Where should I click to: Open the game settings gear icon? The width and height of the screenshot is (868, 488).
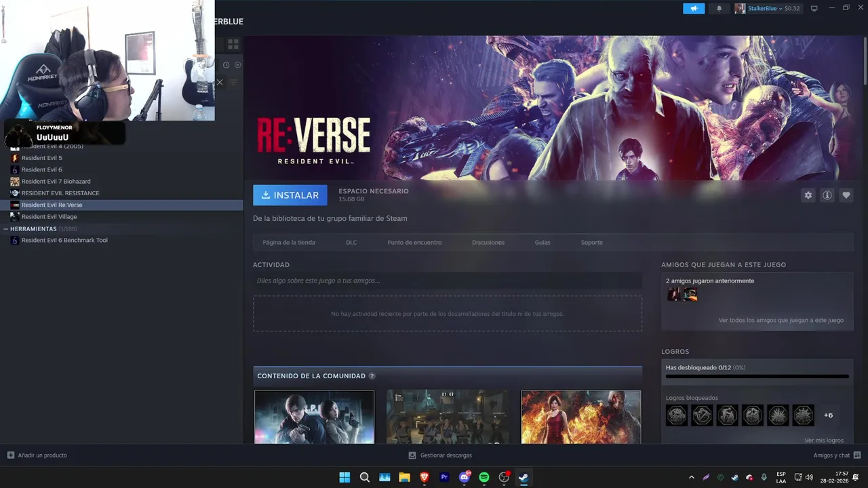coord(808,195)
